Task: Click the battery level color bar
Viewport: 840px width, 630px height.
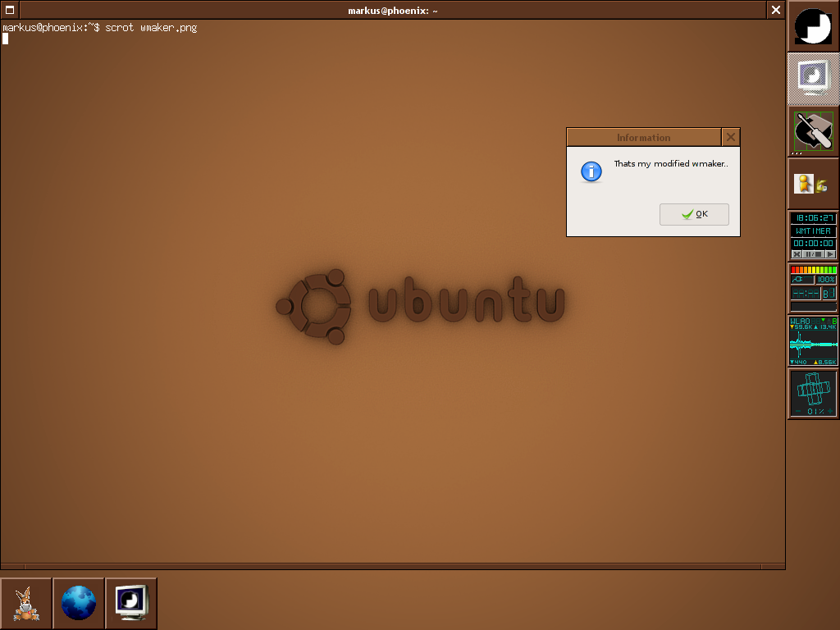Action: (x=813, y=270)
